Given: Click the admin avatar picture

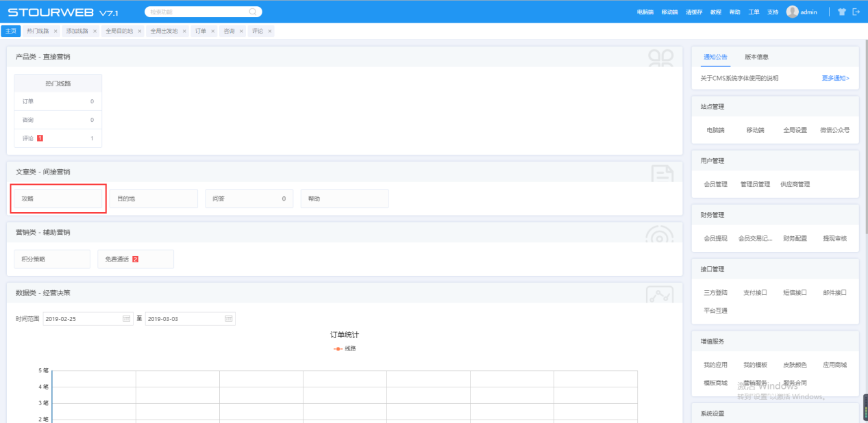Looking at the screenshot, I should pyautogui.click(x=792, y=12).
